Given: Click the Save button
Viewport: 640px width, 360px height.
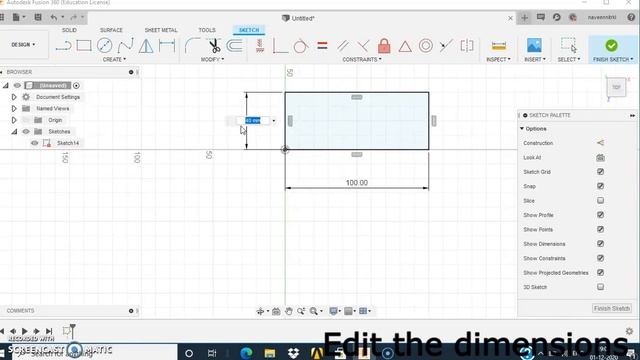Looking at the screenshot, I should [x=38, y=17].
